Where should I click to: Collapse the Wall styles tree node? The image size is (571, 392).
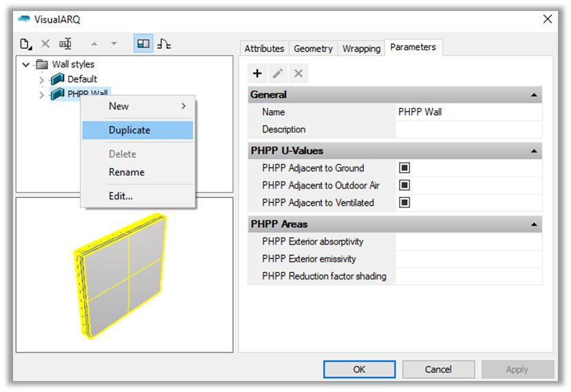click(x=26, y=65)
